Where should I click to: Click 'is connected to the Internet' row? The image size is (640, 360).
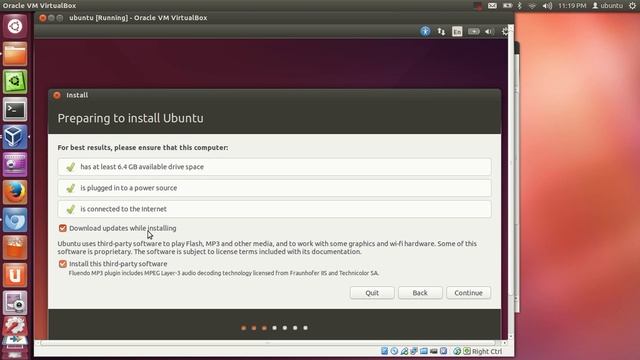[x=274, y=209]
